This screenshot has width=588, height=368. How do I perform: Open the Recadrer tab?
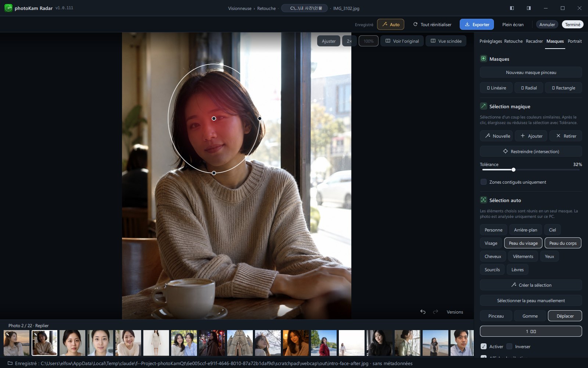coord(534,41)
